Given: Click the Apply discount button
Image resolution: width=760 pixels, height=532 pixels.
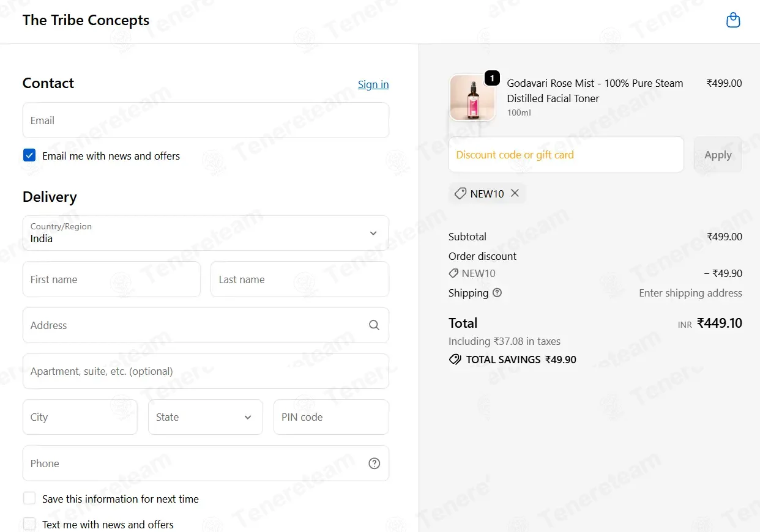Looking at the screenshot, I should click(718, 155).
